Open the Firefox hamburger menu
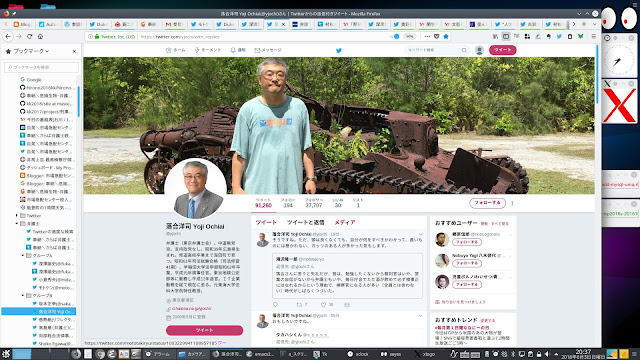This screenshot has height=360, width=640. [x=593, y=36]
